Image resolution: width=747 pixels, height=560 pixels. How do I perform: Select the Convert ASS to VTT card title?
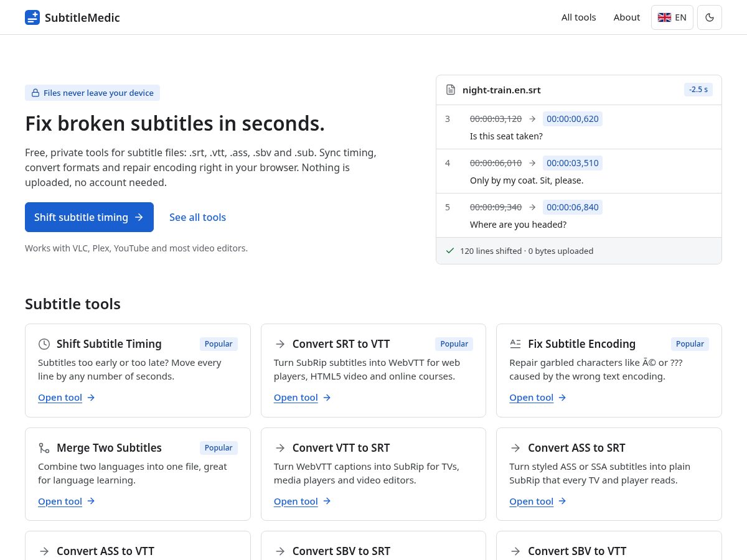105,551
